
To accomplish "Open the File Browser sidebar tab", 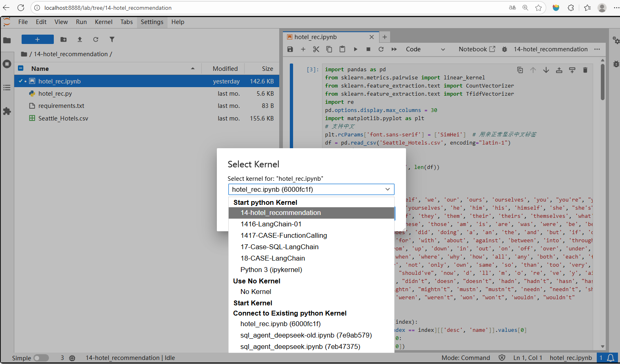I will tap(7, 40).
